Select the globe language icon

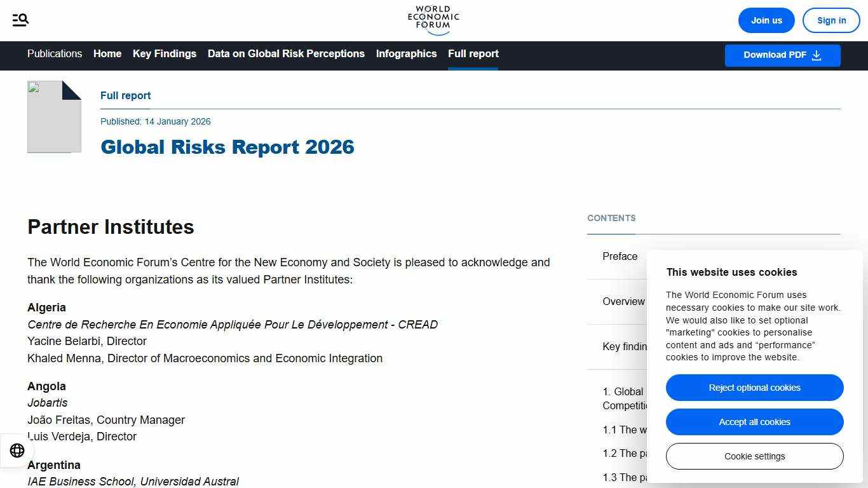17,450
